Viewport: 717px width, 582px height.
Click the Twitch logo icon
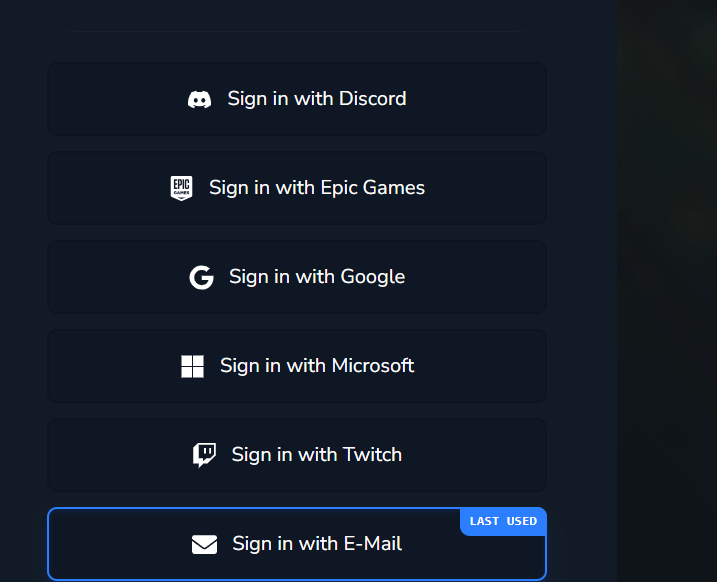coord(204,455)
